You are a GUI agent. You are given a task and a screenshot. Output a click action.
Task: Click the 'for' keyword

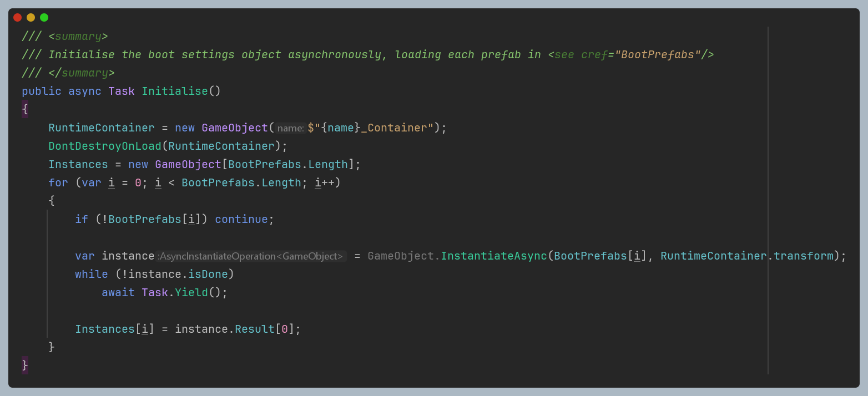tap(58, 182)
